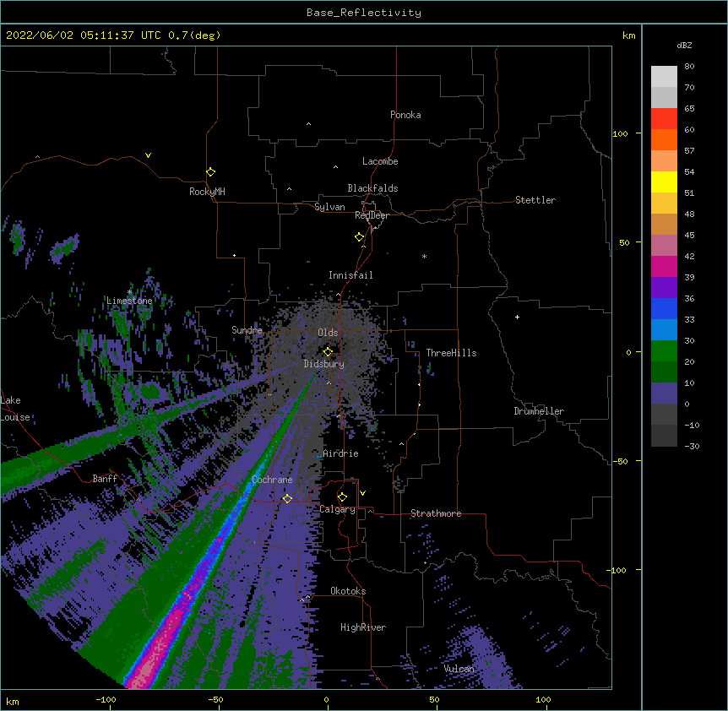This screenshot has width=728, height=711.
Task: Click the Banff town label
Action: click(105, 479)
